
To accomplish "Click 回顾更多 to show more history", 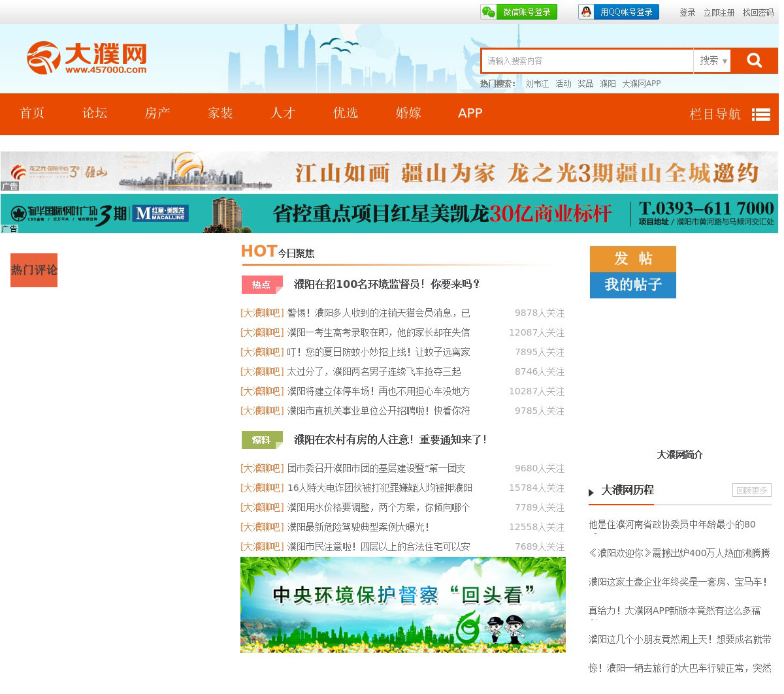I will 751,490.
